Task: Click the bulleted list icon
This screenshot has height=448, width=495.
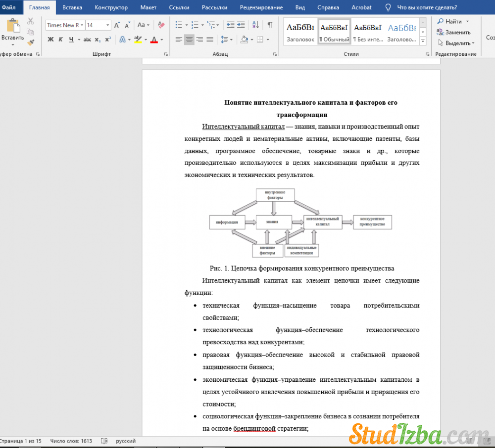Action: [x=179, y=25]
